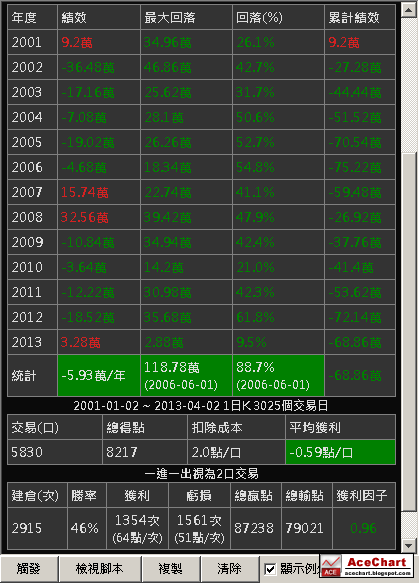
Task: Click the 46.86萬 drawdown cell
Action: [x=186, y=67]
